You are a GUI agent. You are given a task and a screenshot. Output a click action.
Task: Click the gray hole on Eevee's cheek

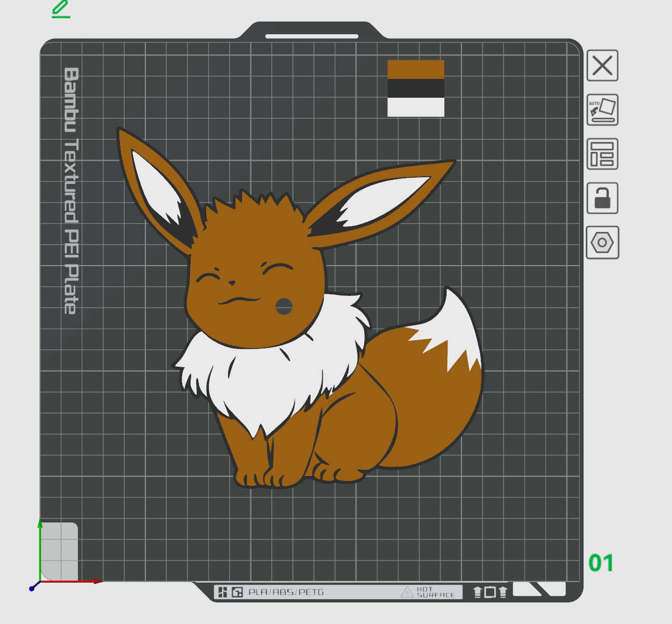point(284,306)
